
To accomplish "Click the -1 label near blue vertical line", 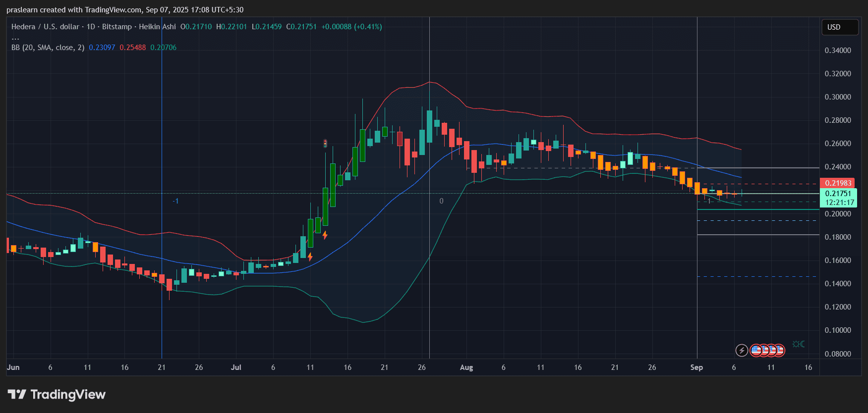I will tap(175, 201).
